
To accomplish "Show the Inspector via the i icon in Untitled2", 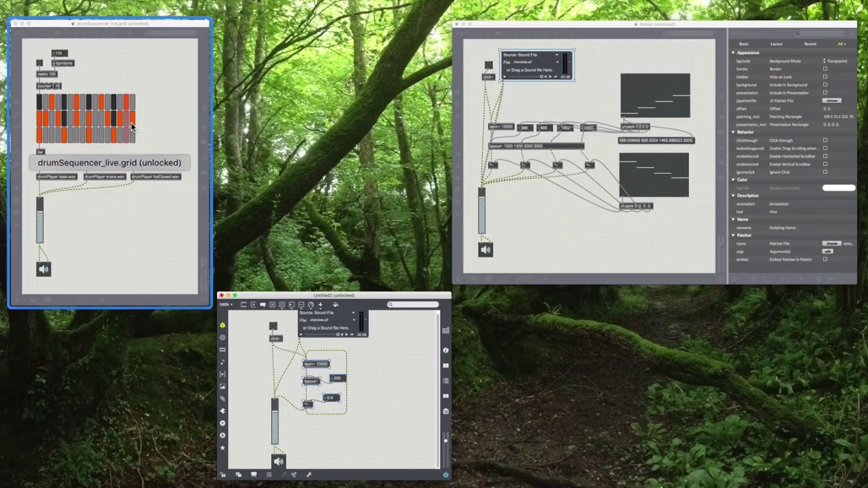I will (446, 350).
